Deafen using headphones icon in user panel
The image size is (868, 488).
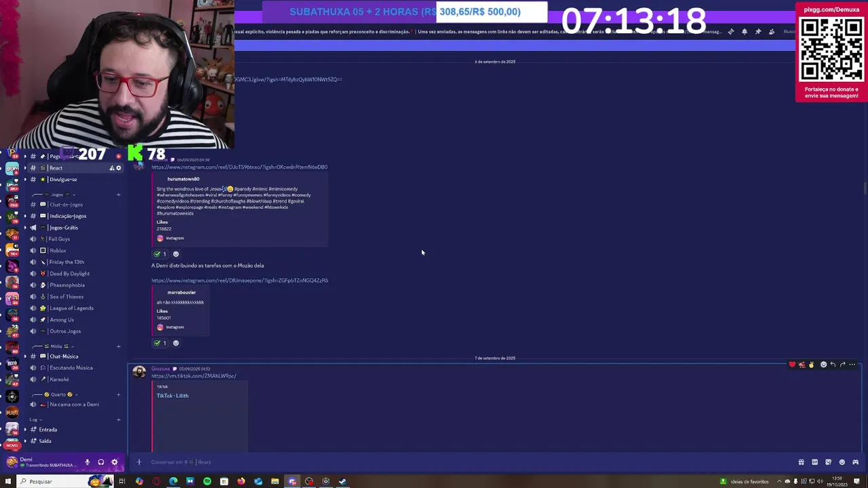100,462
